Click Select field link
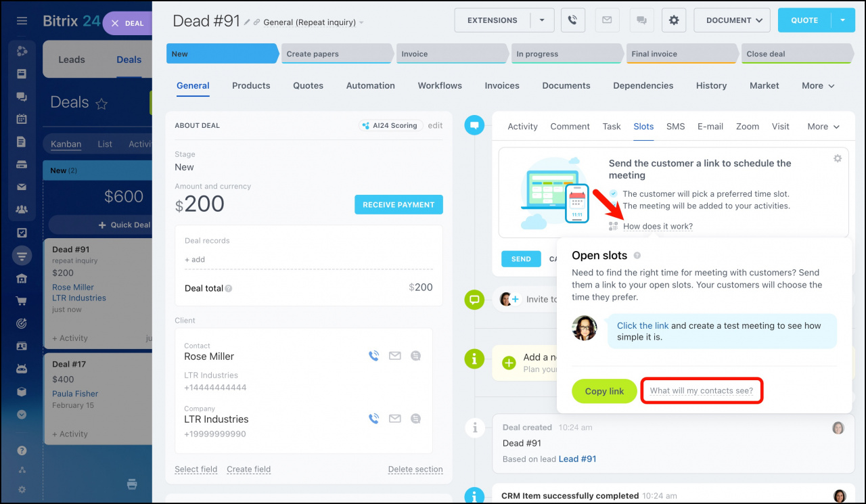This screenshot has height=504, width=866. pos(196,469)
